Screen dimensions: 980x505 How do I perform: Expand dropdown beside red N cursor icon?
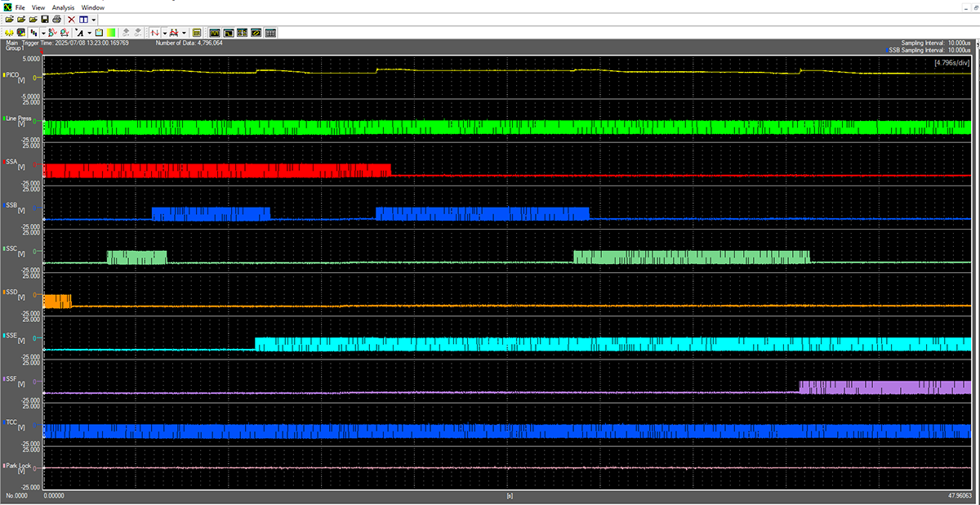click(163, 33)
